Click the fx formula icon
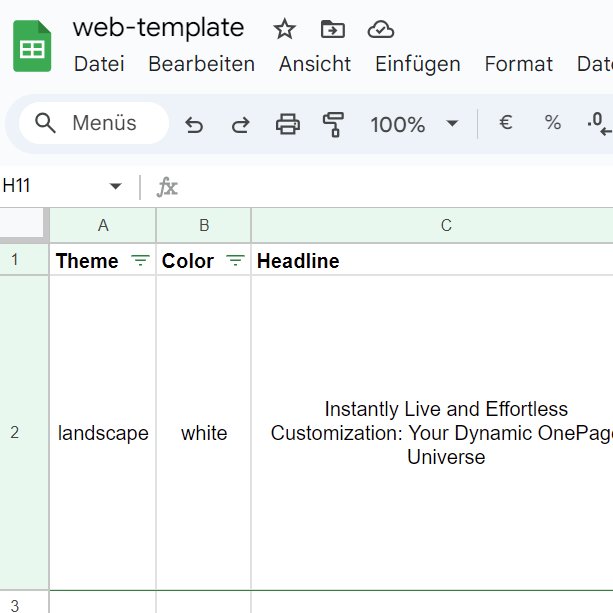The image size is (613, 613). [167, 187]
